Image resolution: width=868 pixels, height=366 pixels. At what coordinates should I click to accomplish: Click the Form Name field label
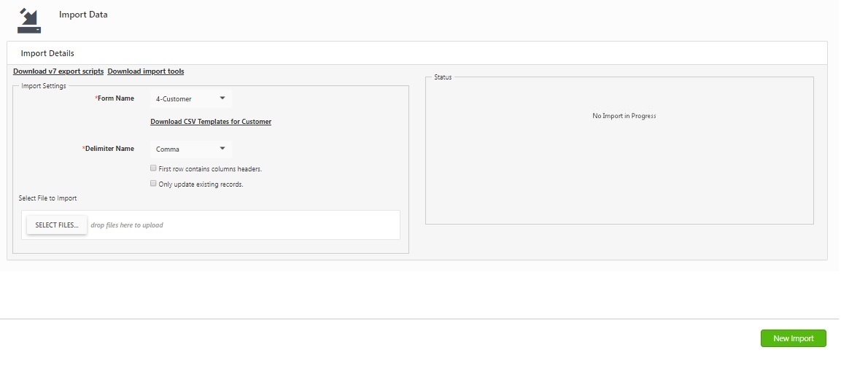pyautogui.click(x=115, y=98)
